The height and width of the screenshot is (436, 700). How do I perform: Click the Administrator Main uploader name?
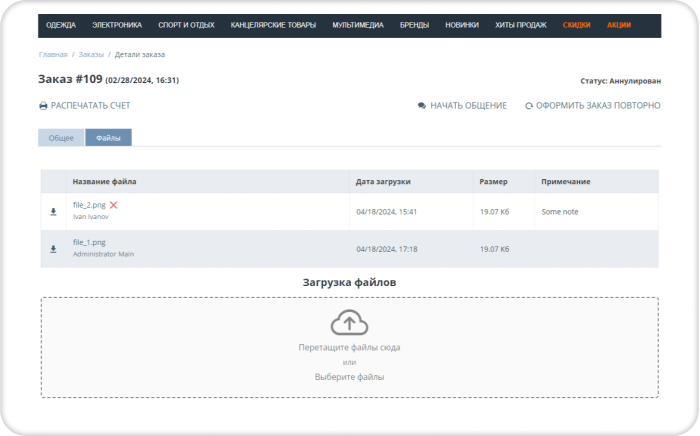point(104,254)
